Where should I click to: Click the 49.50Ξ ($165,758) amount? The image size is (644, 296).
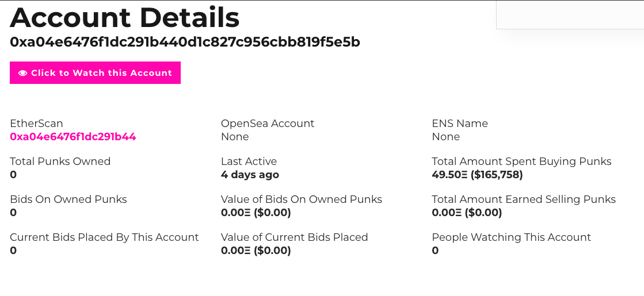(477, 175)
